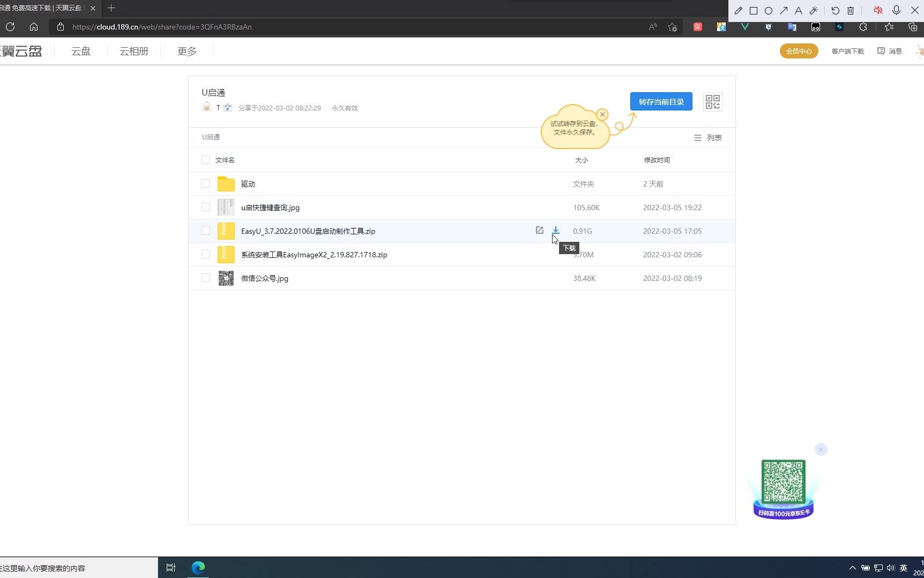Check the box for the EasyU zip file
924x578 pixels.
click(x=206, y=231)
